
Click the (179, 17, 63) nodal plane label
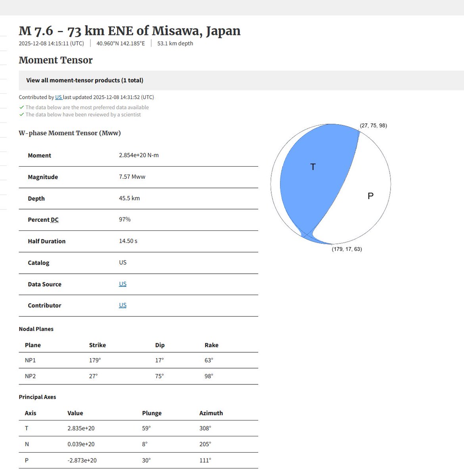347,249
